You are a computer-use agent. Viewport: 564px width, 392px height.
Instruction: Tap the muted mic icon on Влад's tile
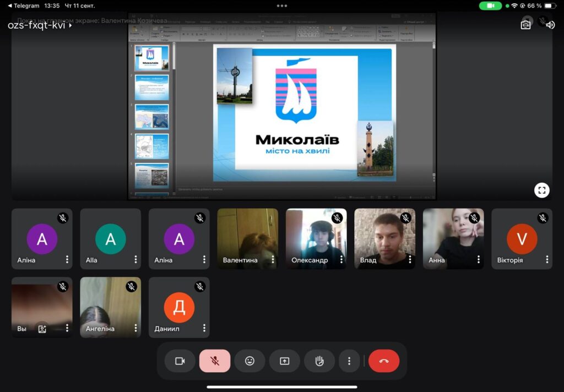[405, 218]
